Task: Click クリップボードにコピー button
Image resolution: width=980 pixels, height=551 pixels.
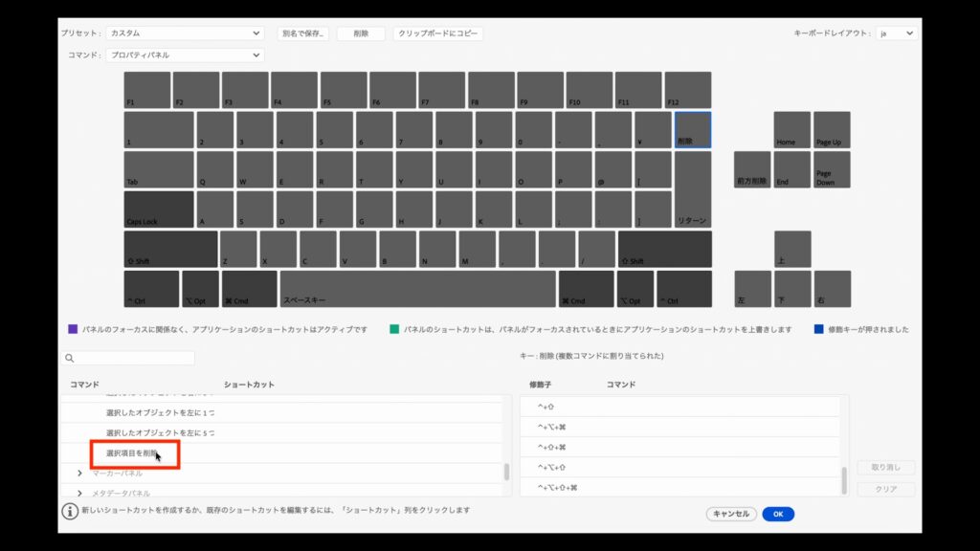Action: [x=437, y=33]
